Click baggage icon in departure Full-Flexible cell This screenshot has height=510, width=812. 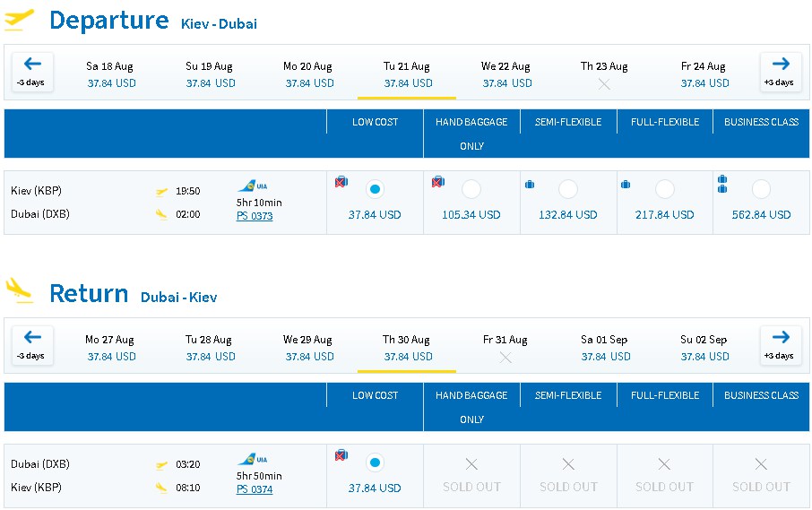click(626, 185)
